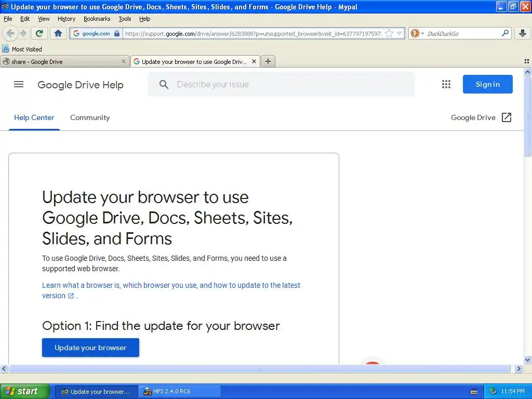Click the browser forward arrow
The image size is (532, 399).
tap(23, 33)
